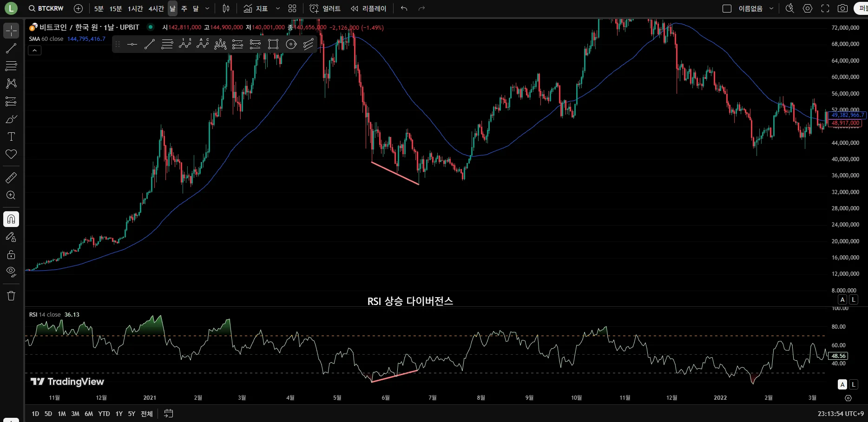Switch to the 5분 timeframe
Image resolution: width=868 pixels, height=422 pixels.
99,8
